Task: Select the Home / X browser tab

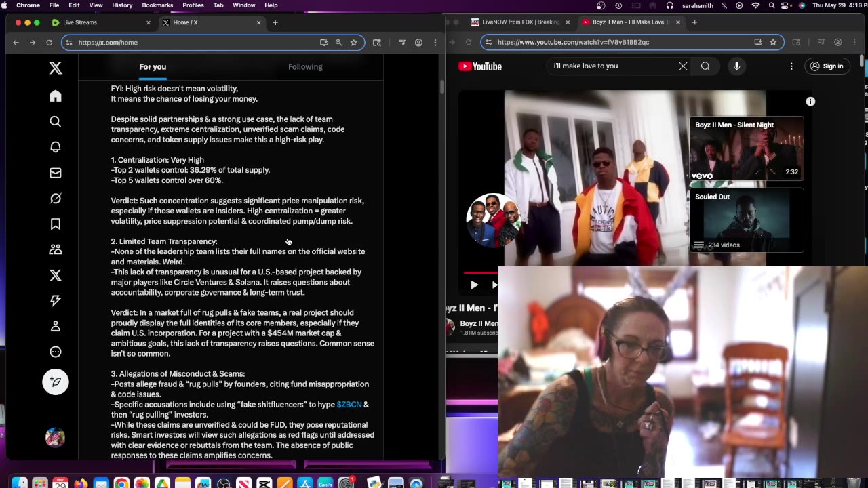Action: (x=210, y=22)
